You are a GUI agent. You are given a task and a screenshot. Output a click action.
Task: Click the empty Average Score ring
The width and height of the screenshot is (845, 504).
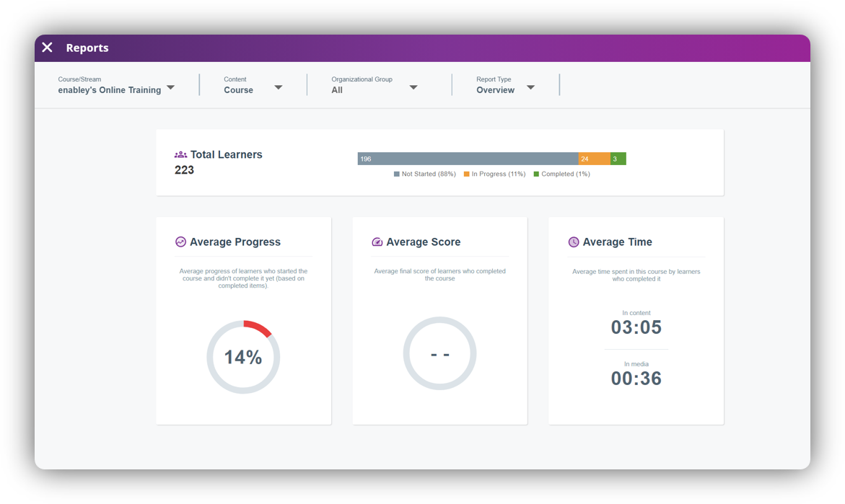439,353
